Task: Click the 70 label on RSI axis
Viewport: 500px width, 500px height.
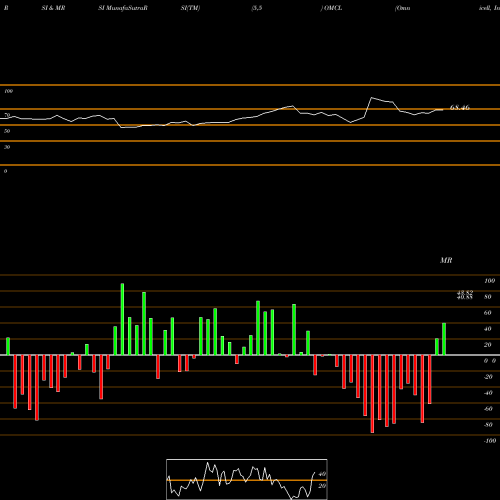Action: (7, 115)
